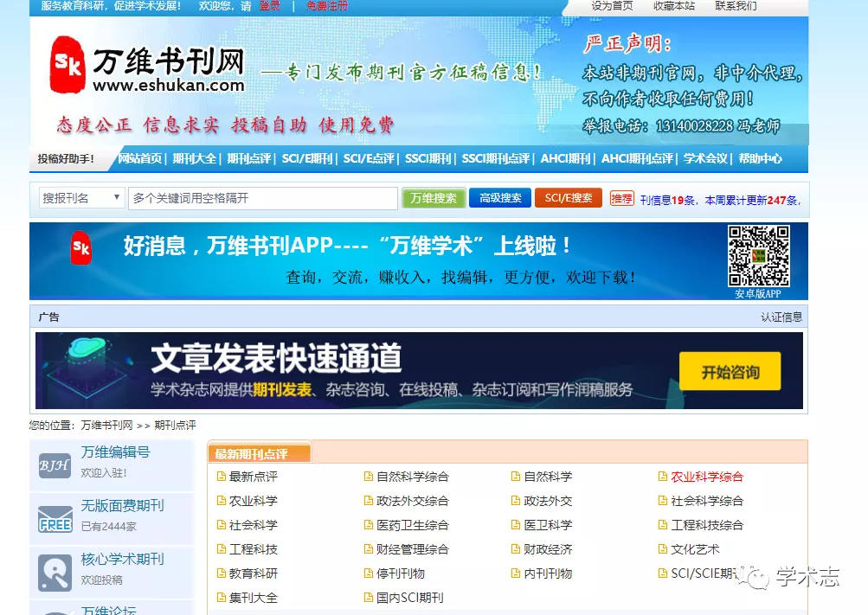Open the 最新点评 category
This screenshot has width=868, height=615.
click(254, 477)
